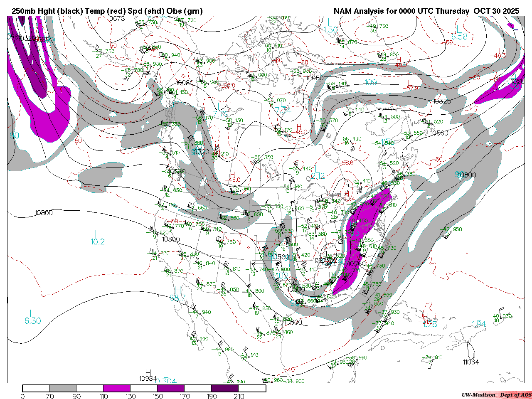Click the 250mb Hght chart title text
Screen dimensions: 532x399
(x=107, y=11)
